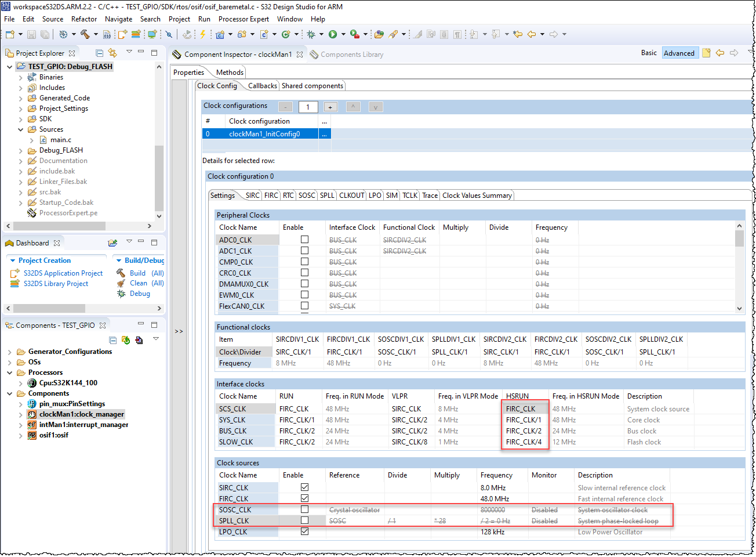Select clockMan1_InitConfig0 row in clock configurations
This screenshot has height=557, width=756.
tap(264, 134)
